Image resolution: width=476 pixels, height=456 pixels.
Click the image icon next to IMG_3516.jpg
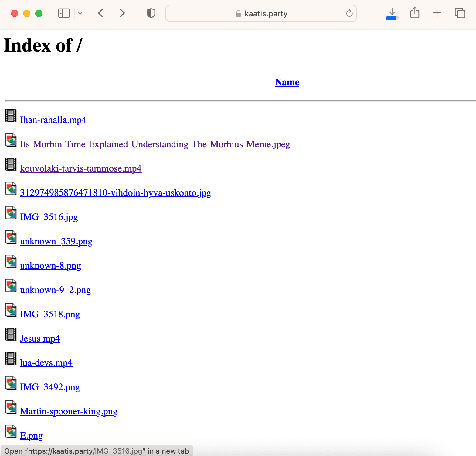point(11,213)
